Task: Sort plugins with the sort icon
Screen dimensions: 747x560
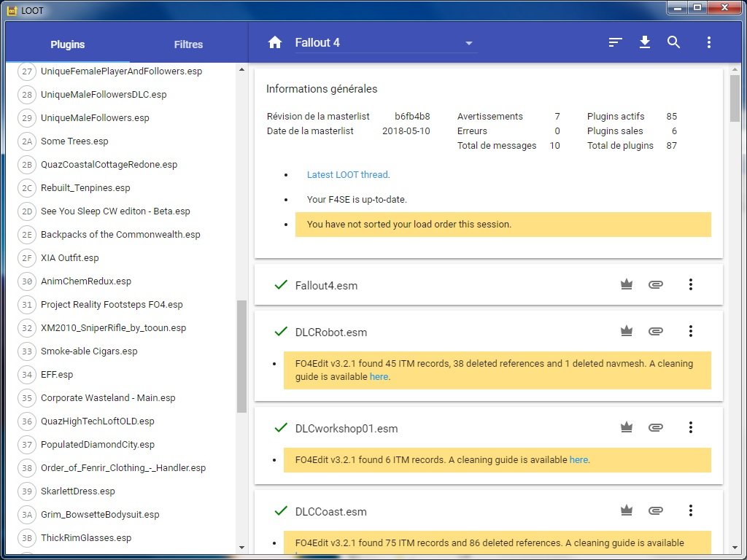Action: (x=615, y=42)
